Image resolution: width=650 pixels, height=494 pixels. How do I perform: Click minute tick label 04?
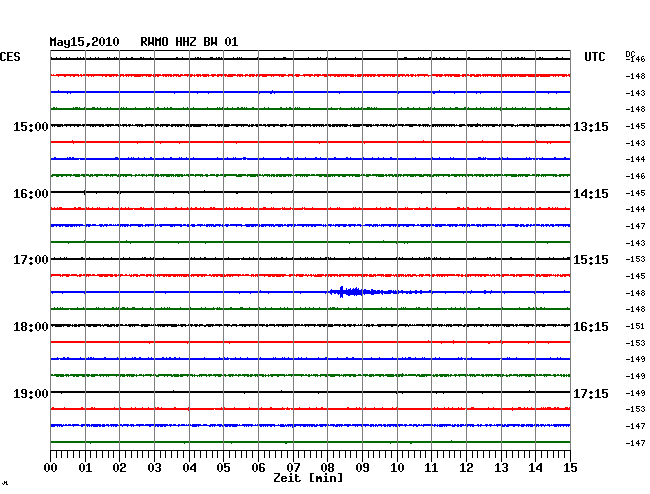click(189, 468)
